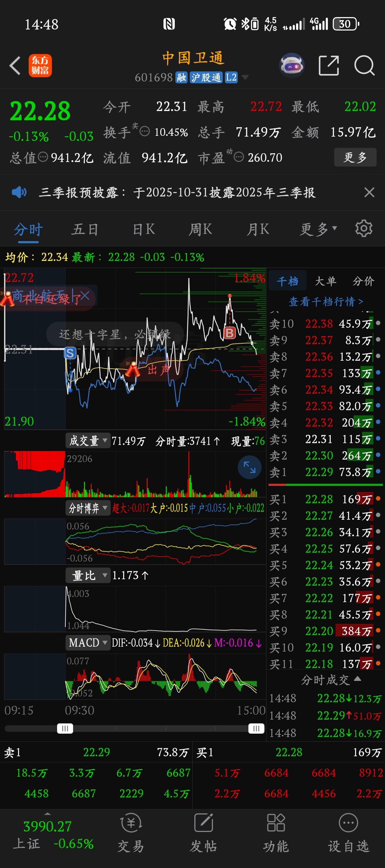This screenshot has width=385, height=868.
Task: Tap the NFC icon in status bar
Action: [x=169, y=24]
